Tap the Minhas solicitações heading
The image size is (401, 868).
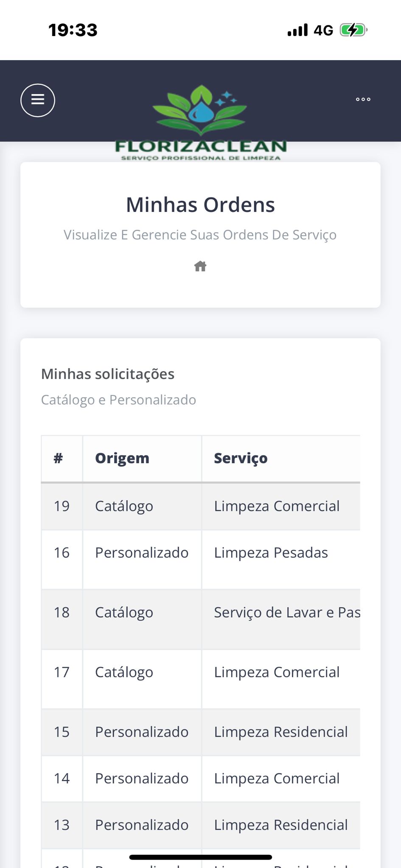point(108,374)
